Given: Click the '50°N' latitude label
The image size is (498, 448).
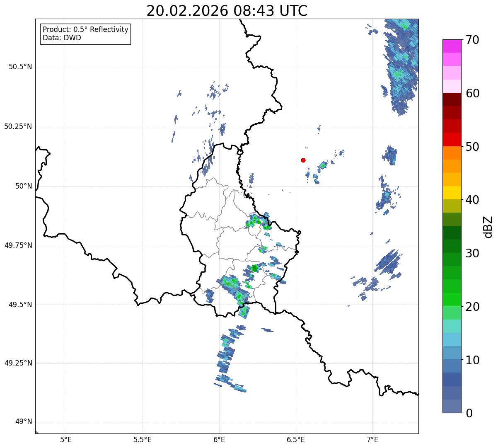Looking at the screenshot, I should click(23, 186).
